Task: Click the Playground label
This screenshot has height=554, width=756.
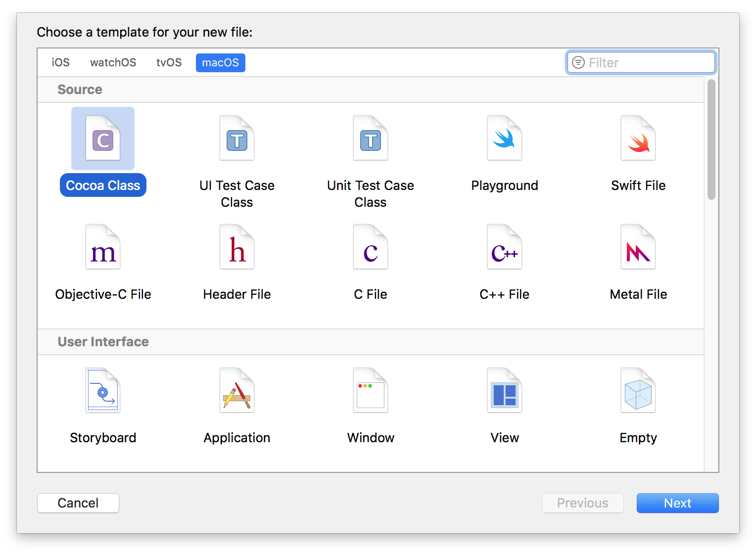Action: (505, 185)
